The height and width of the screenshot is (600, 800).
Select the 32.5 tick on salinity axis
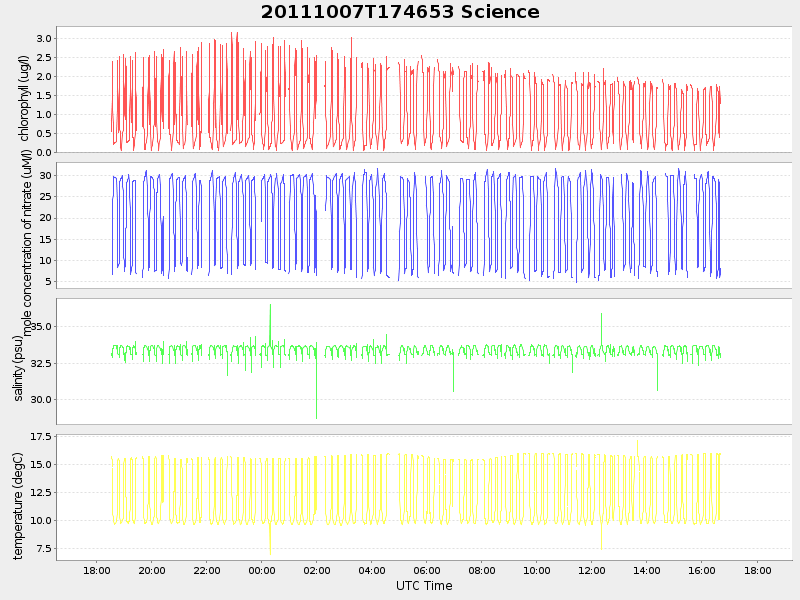41,363
